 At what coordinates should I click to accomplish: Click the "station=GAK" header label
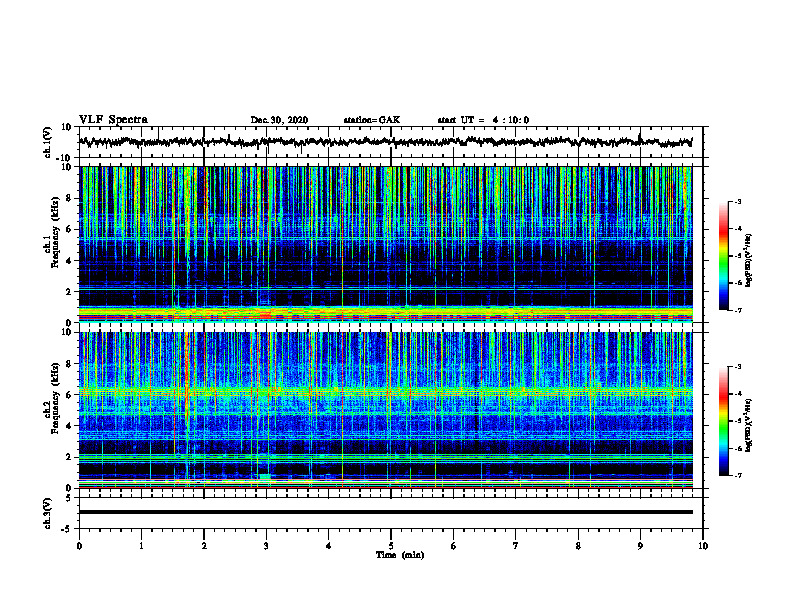click(x=372, y=120)
